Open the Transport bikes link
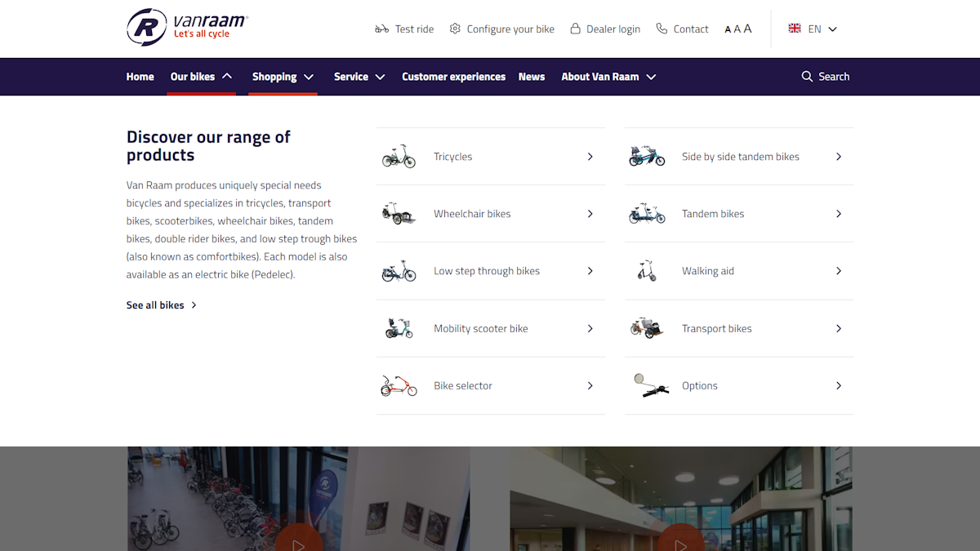 click(717, 328)
